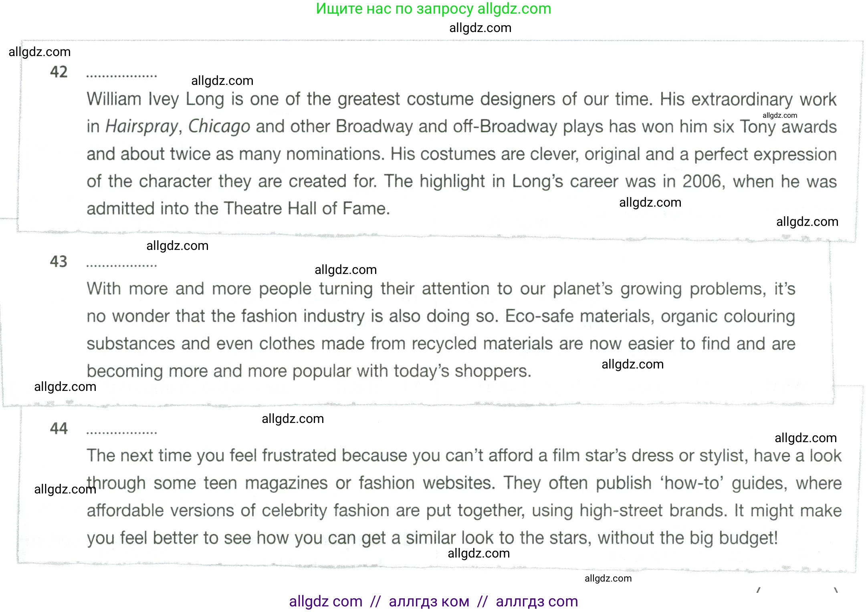The width and height of the screenshot is (868, 612).
Task: Click the italic word Chicago
Action: (x=219, y=127)
